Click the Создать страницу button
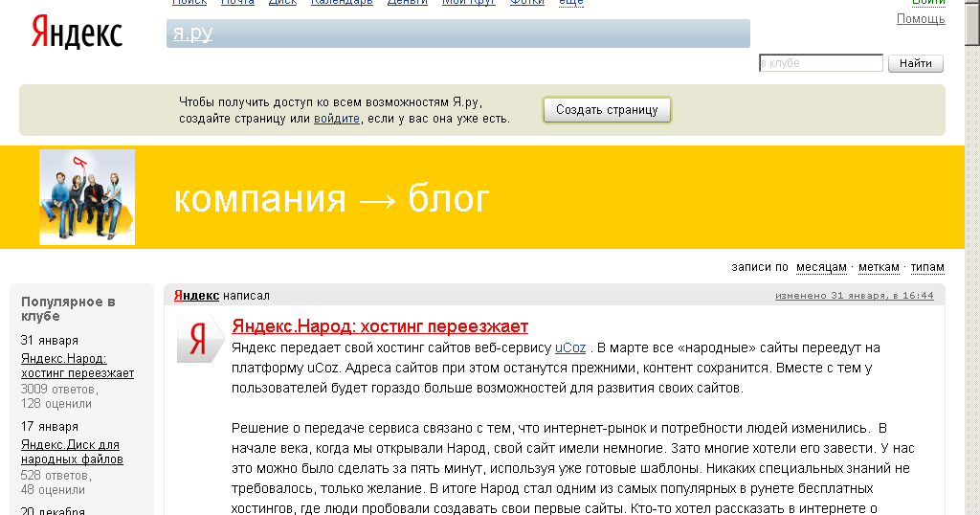Viewport: 980px width, 515px height. (607, 110)
